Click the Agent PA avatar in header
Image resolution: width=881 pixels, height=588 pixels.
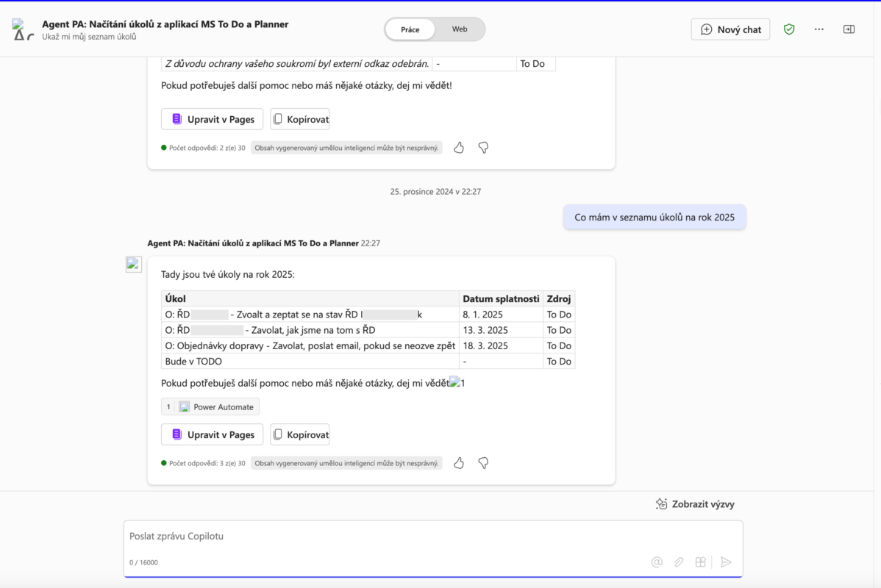click(x=22, y=29)
